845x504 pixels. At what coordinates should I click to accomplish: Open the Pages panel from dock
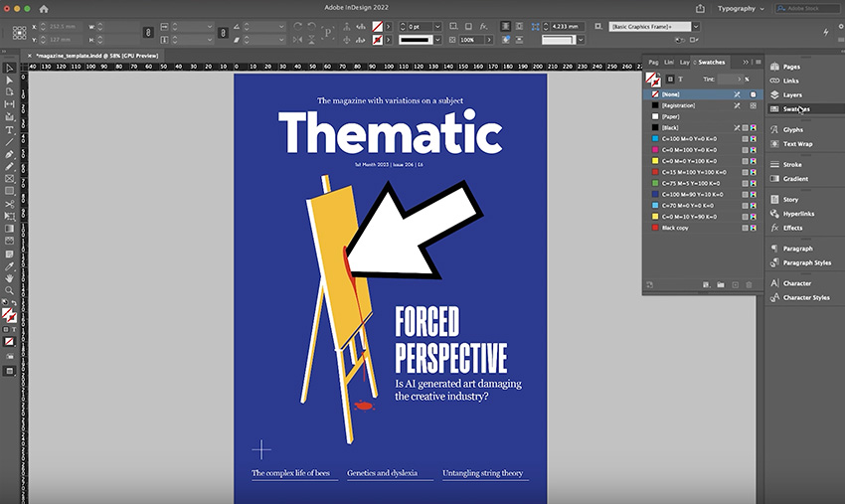[x=791, y=67]
